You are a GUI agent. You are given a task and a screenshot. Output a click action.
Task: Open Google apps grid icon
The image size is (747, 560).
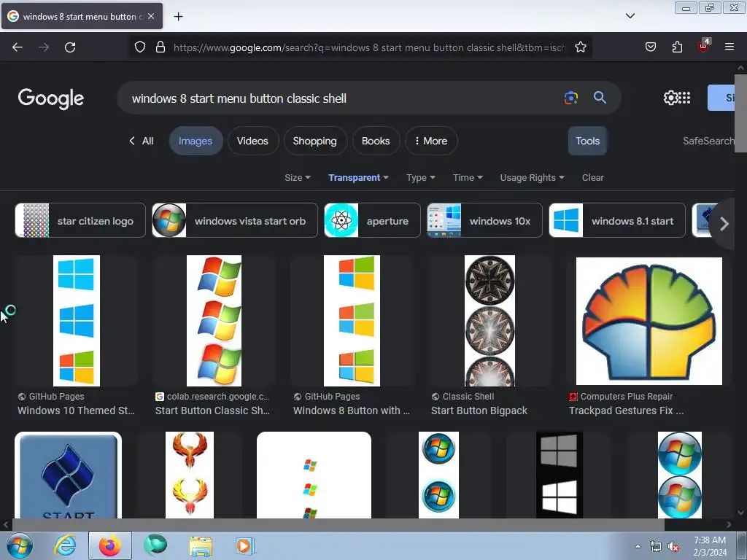684,98
